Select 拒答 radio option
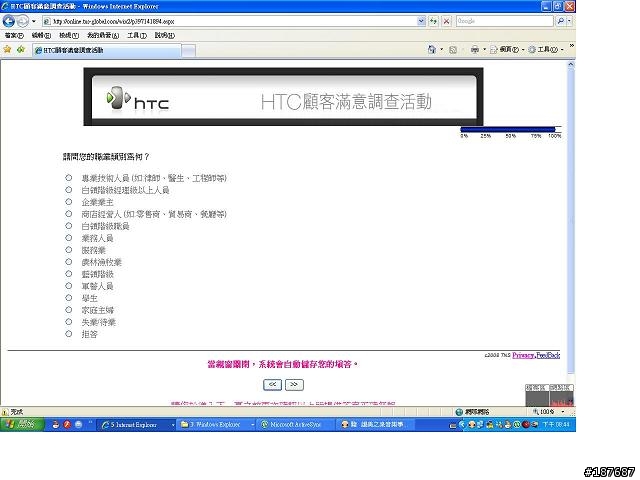The width and height of the screenshot is (640, 480). pyautogui.click(x=69, y=334)
